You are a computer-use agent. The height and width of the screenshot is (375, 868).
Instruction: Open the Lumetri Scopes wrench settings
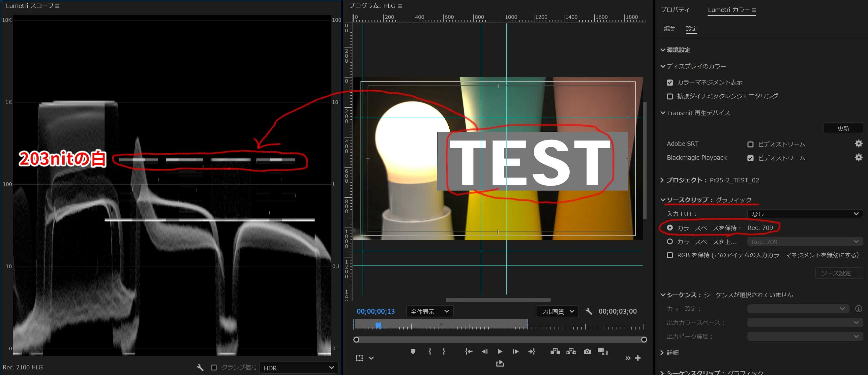[x=200, y=367]
